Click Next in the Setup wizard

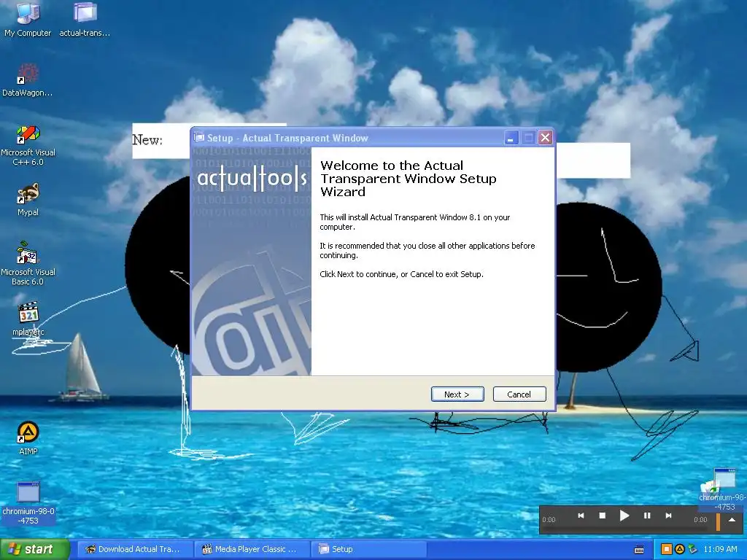click(x=457, y=394)
